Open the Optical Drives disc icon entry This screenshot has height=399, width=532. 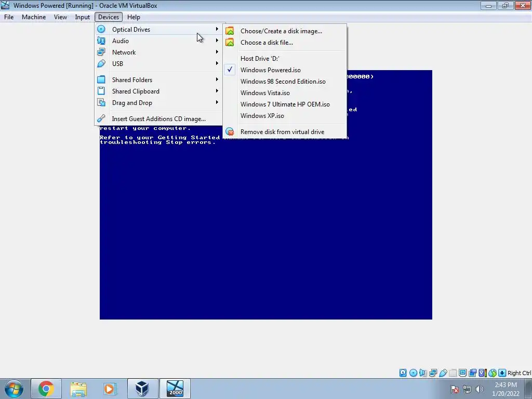click(101, 29)
